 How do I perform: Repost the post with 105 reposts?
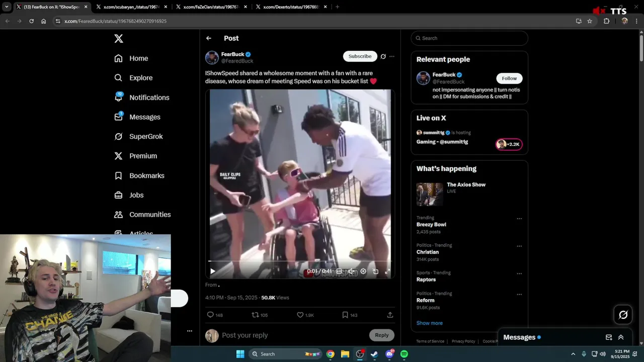point(260,315)
